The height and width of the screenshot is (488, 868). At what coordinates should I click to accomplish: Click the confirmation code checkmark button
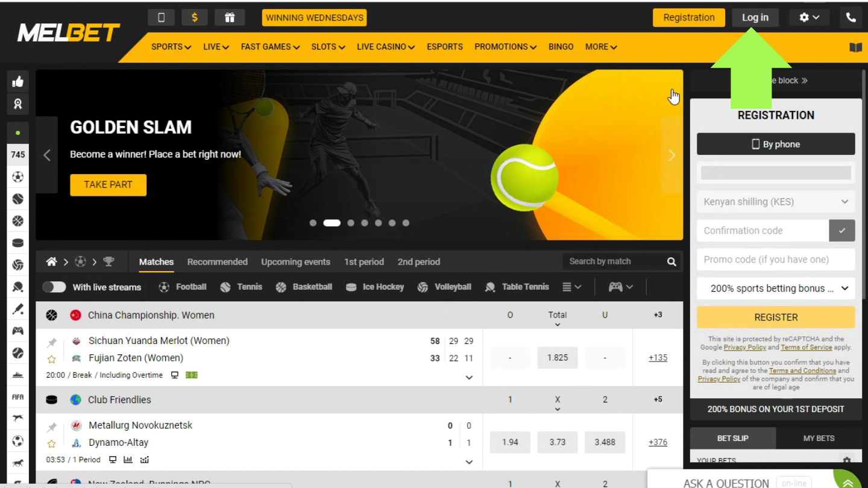841,231
